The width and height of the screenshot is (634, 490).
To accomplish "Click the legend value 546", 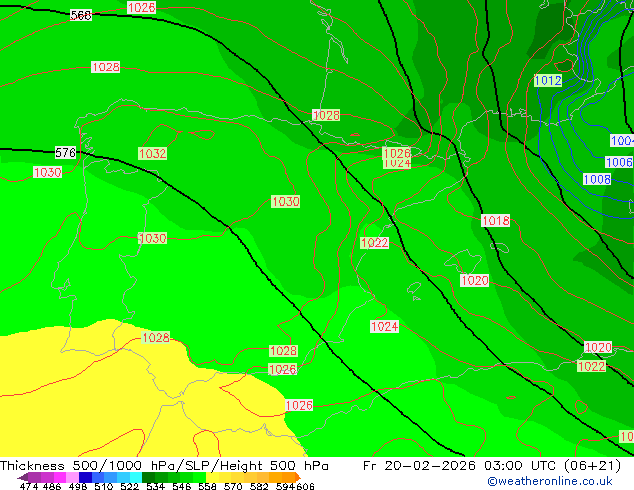I will 182,486.
